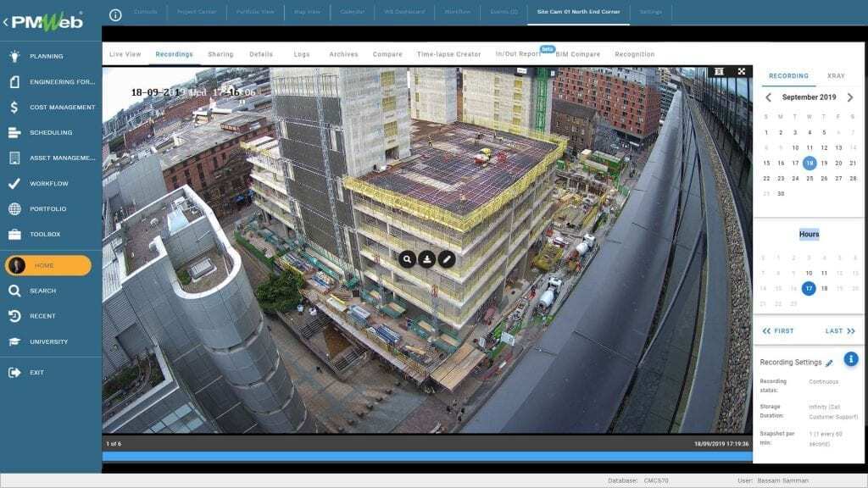Edit Recording Settings using the pencil icon
This screenshot has width=868, height=488.
point(831,360)
